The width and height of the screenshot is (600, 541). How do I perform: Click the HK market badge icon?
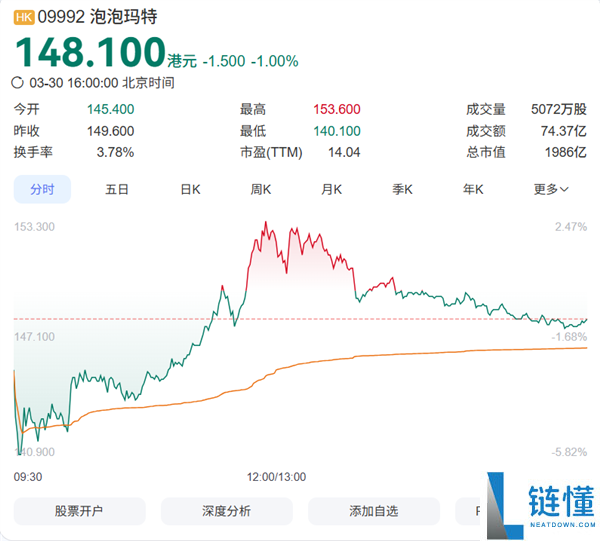(24, 17)
